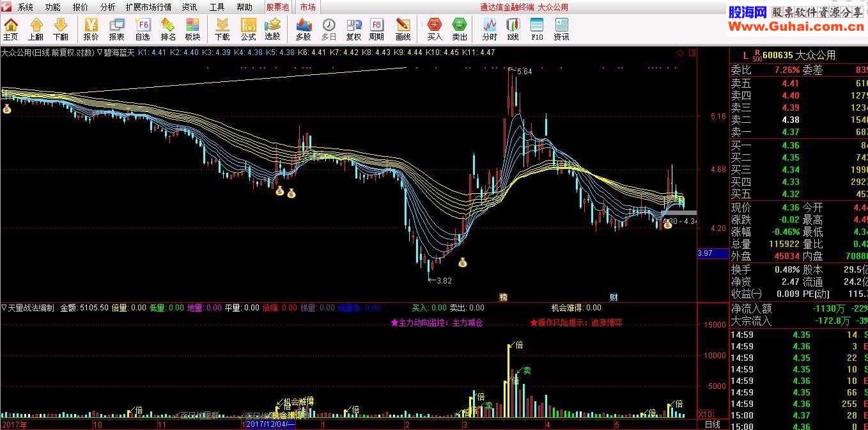The height and width of the screenshot is (430, 868).
Task: Open the 功能 menu
Action: pos(53,7)
